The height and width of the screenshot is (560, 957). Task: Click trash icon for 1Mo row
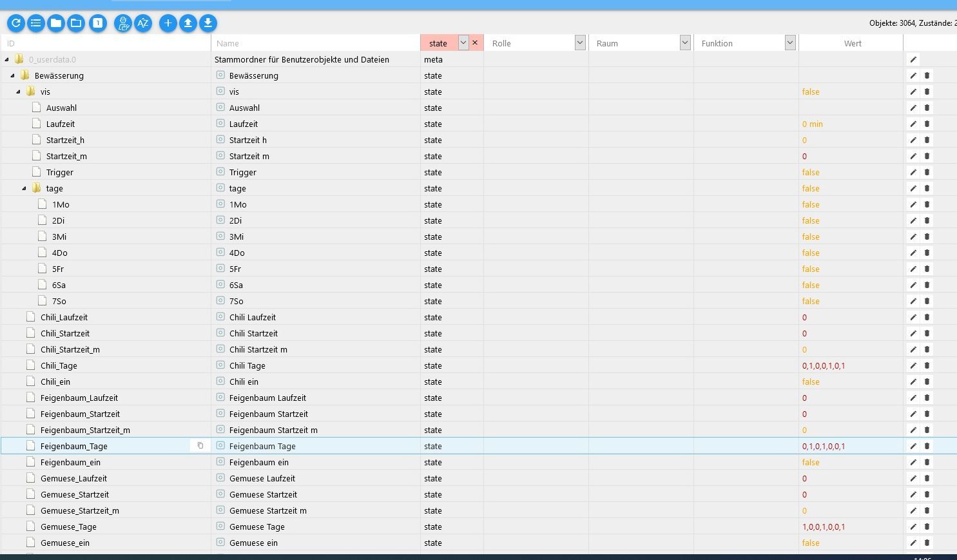tap(927, 204)
